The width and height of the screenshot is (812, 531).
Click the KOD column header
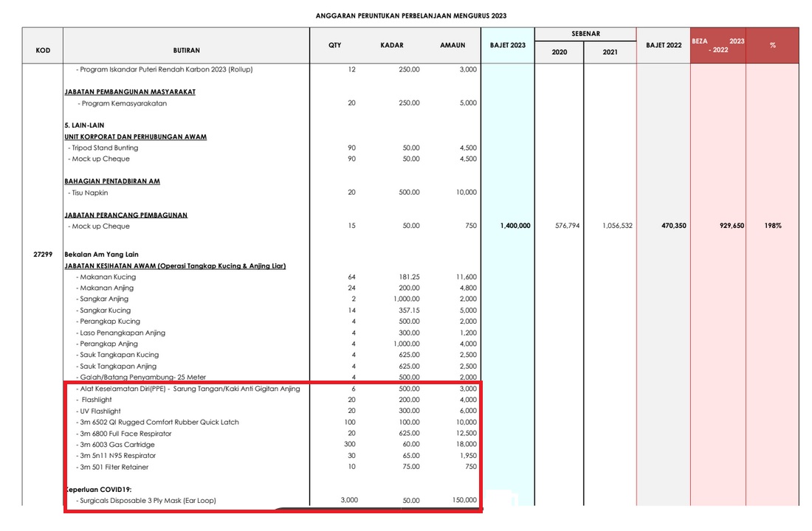pos(43,50)
